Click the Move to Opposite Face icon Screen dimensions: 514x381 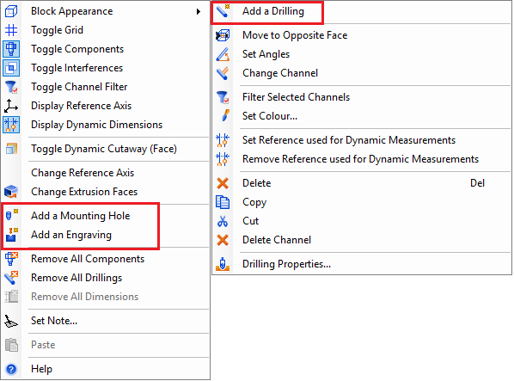click(x=223, y=35)
